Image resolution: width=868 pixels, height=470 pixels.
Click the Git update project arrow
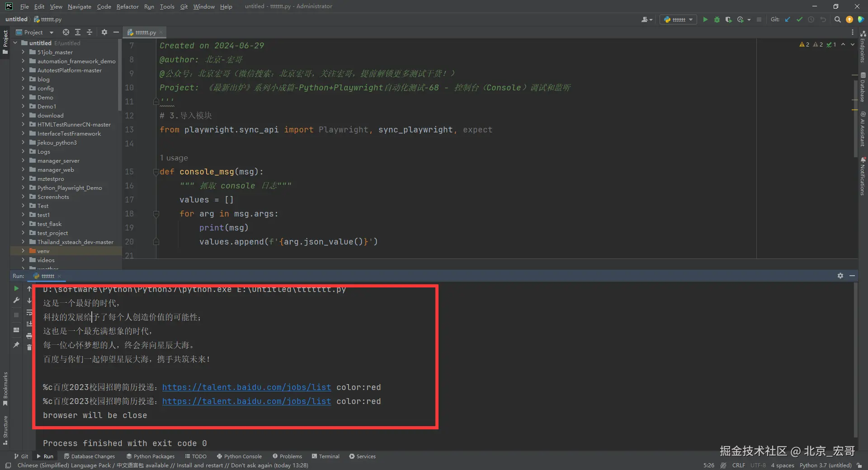pos(788,19)
